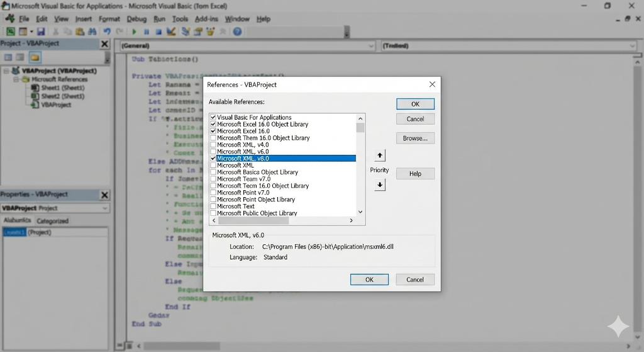Open the (General) object dropdown
The width and height of the screenshot is (644, 352).
[371, 45]
